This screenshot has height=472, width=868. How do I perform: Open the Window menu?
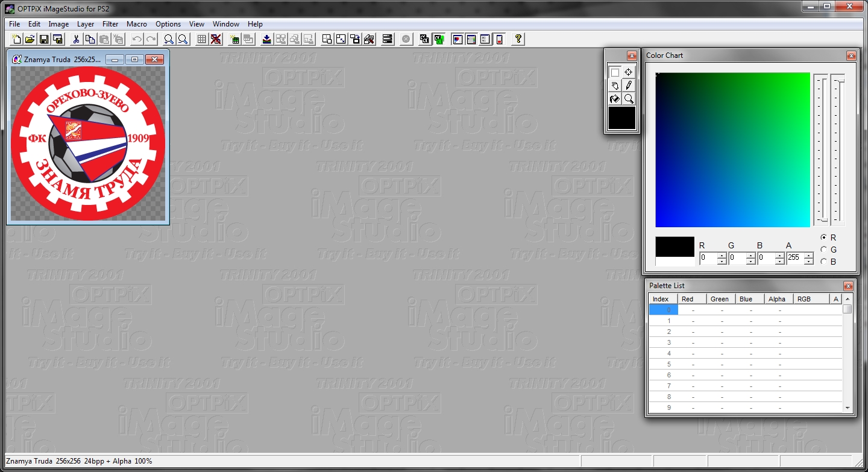[x=226, y=24]
